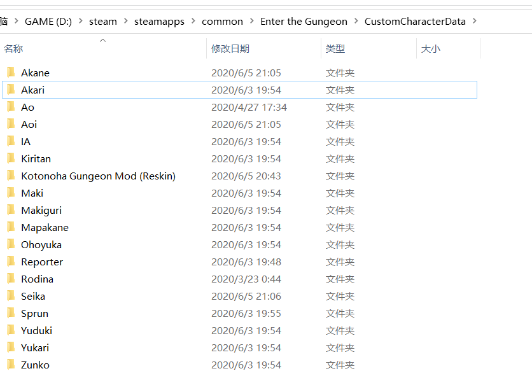This screenshot has width=532, height=392.
Task: Select the Kiritan folder name
Action: coord(36,159)
